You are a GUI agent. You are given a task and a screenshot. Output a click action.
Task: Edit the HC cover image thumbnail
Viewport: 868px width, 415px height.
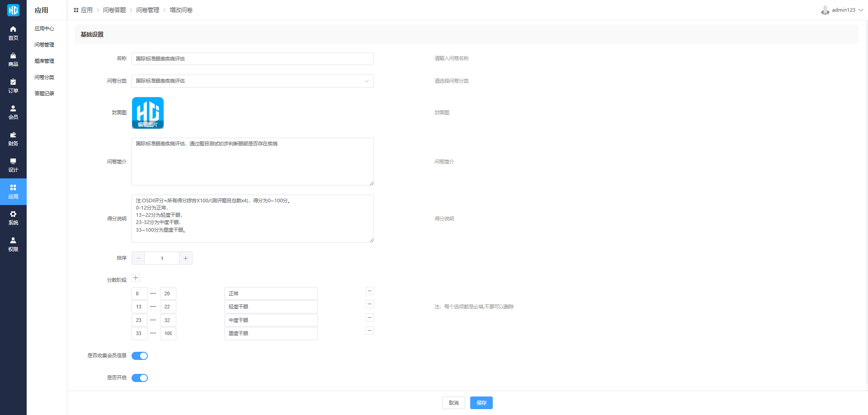pos(148,113)
